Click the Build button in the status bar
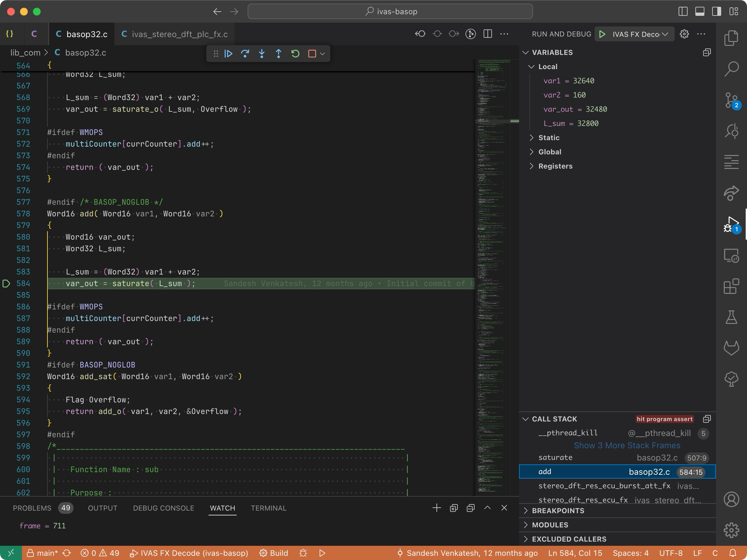The width and height of the screenshot is (747, 560). pos(274,553)
